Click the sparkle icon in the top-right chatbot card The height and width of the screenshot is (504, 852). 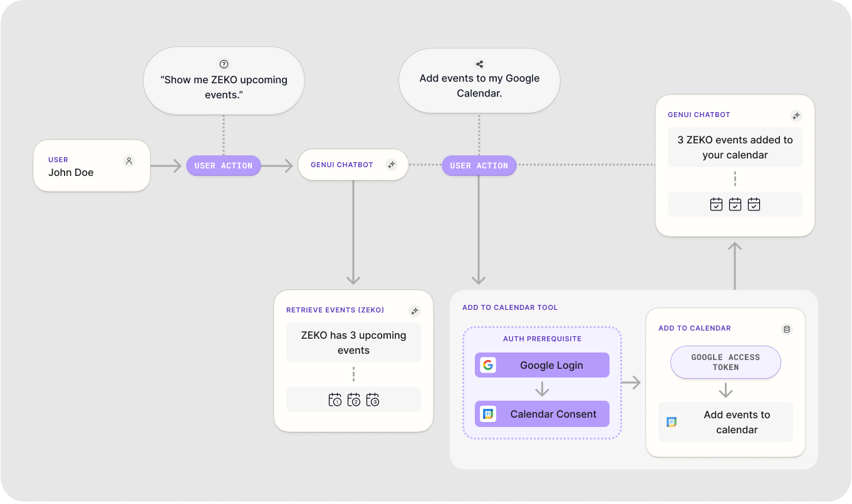(796, 116)
